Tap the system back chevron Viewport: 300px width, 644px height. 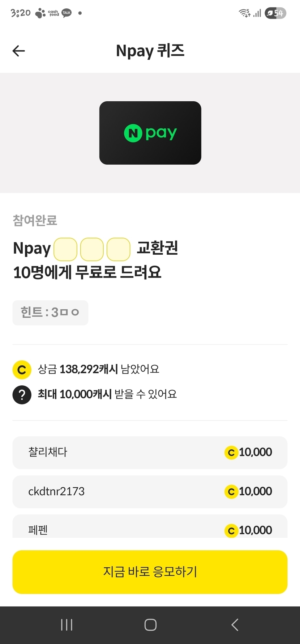(235, 624)
